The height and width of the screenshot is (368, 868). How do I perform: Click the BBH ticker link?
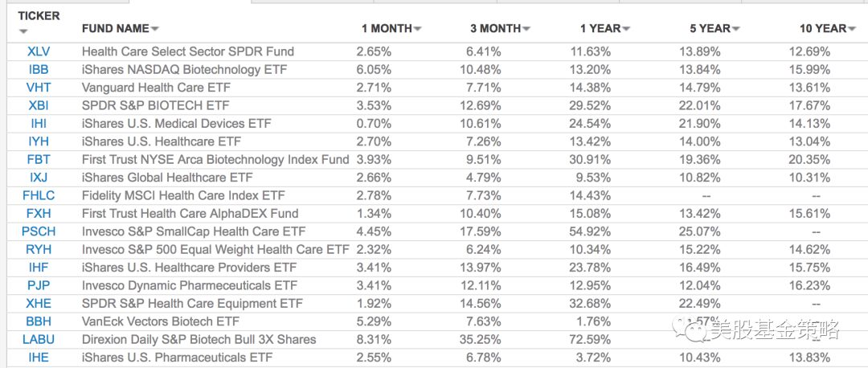pyautogui.click(x=39, y=321)
